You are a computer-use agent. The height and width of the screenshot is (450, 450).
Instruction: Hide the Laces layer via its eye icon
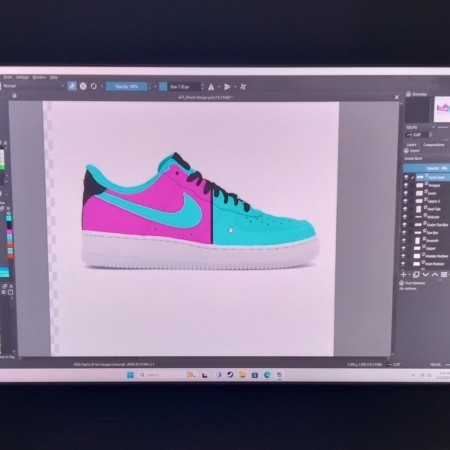tap(406, 193)
